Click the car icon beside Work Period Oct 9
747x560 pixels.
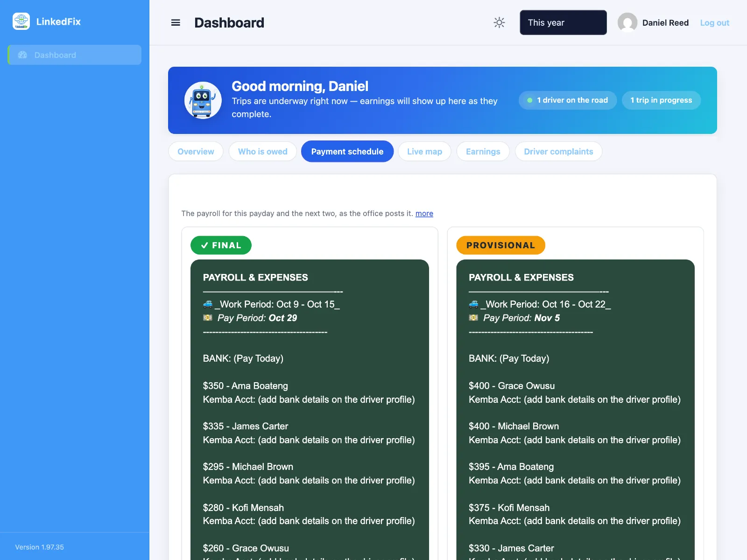click(x=208, y=304)
